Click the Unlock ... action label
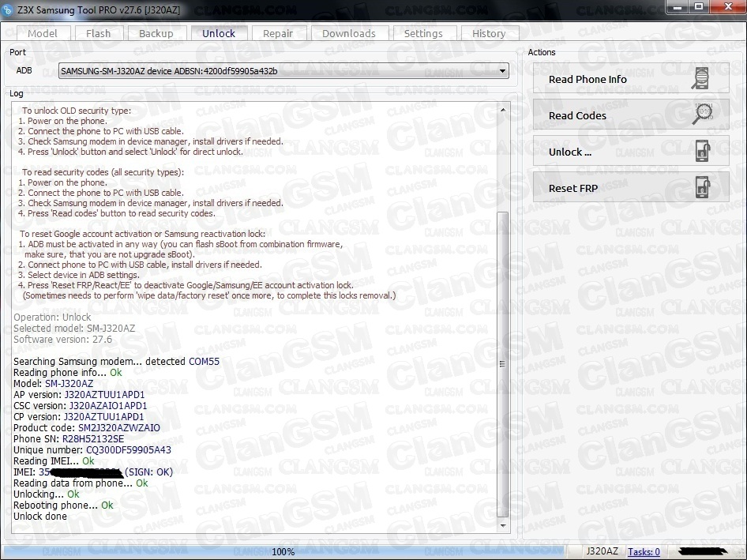This screenshot has width=747, height=560. (570, 152)
